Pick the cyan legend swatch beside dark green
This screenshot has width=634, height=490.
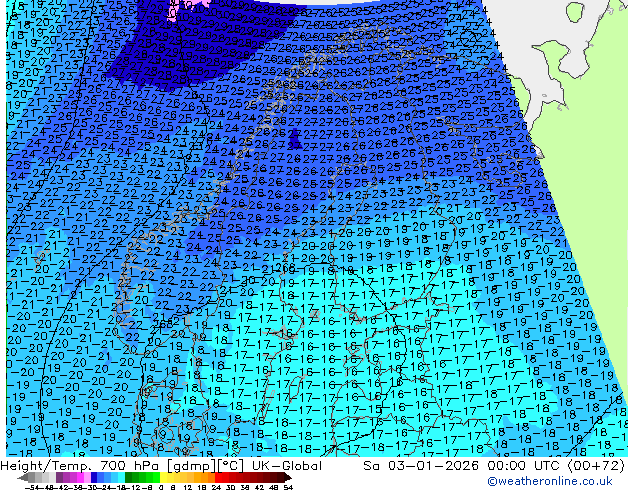click(x=121, y=477)
